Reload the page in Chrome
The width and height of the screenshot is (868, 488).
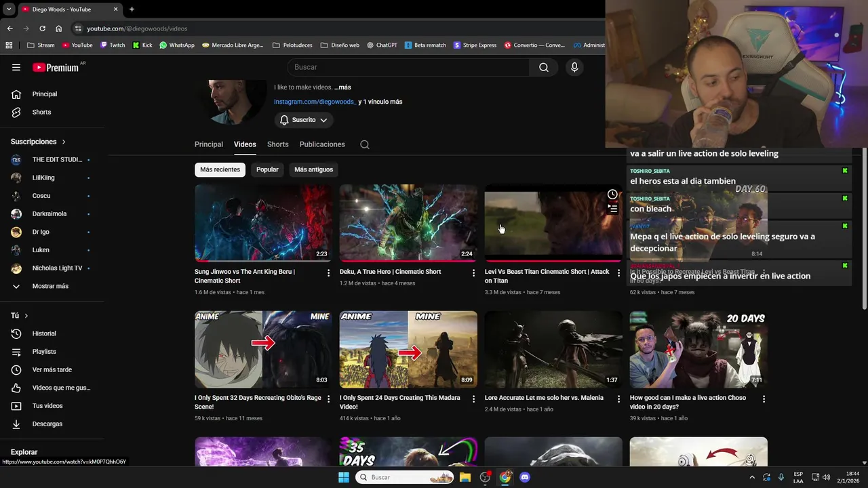42,28
